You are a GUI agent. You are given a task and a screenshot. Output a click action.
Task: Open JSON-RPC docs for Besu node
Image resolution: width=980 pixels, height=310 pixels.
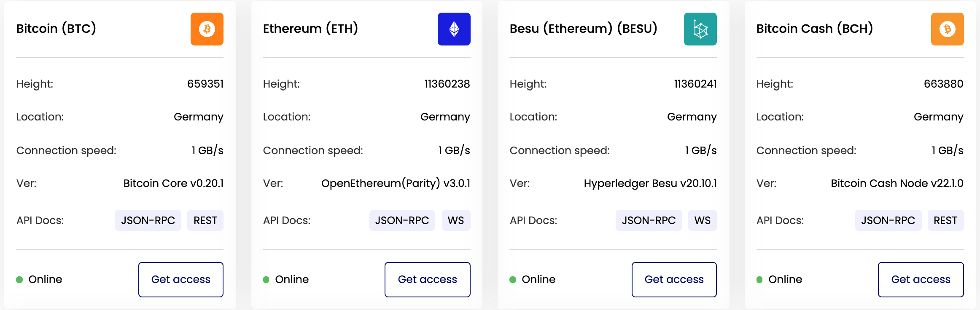coord(649,220)
